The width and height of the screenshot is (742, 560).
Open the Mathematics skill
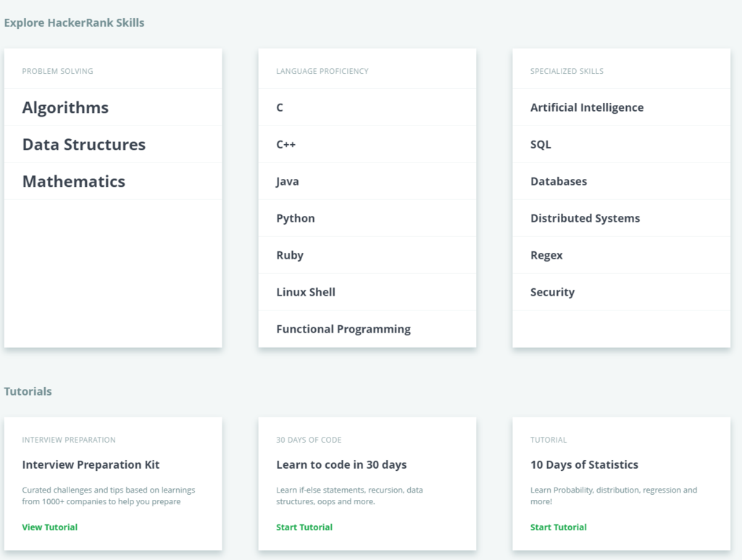pos(74,181)
